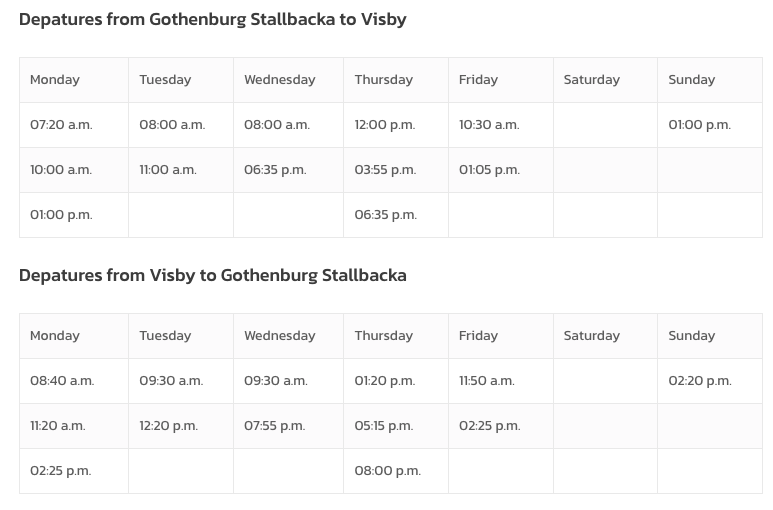Select the 05:15 p.m. departure time

tap(383, 426)
